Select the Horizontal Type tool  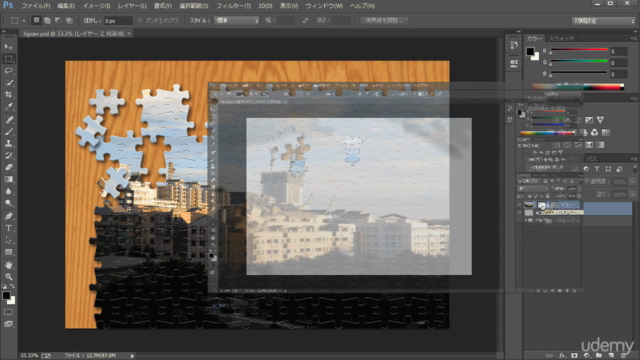pos(9,228)
